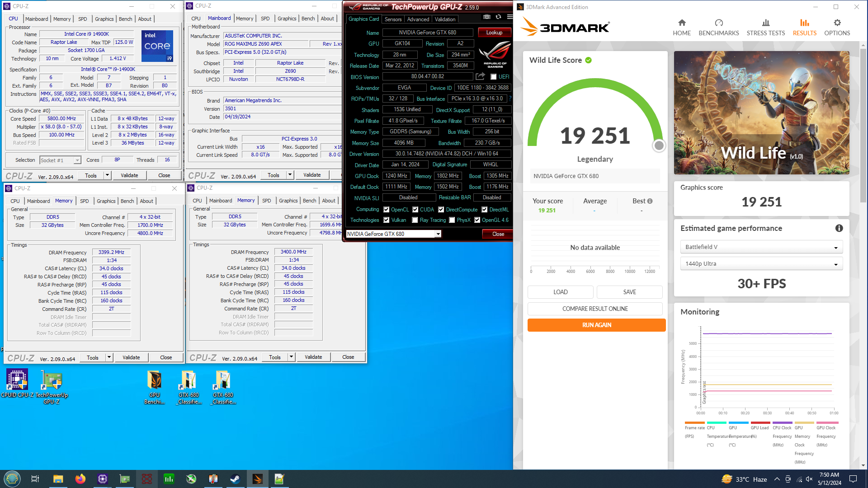The height and width of the screenshot is (488, 868).
Task: Open STRESS TESTS in 3DMark
Action: click(766, 28)
